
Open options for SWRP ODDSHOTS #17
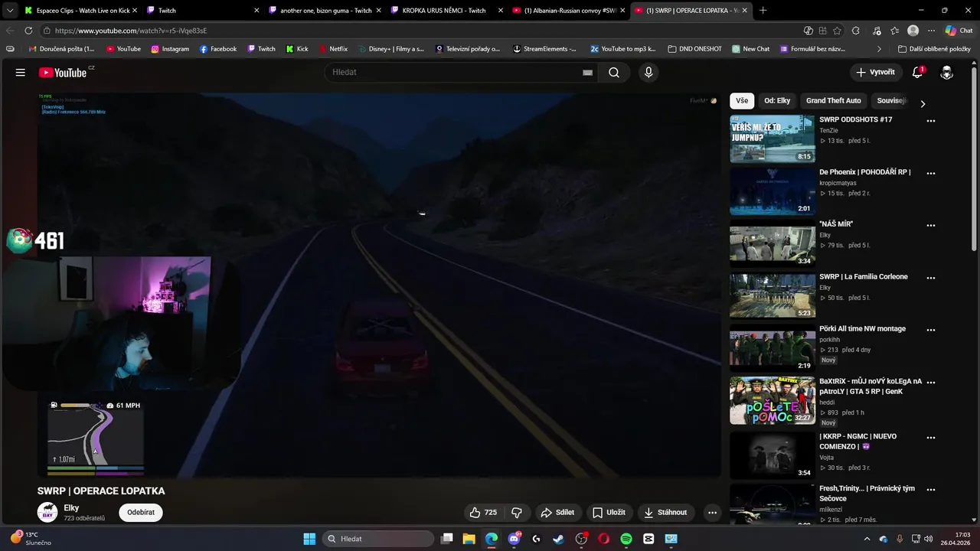[931, 121]
